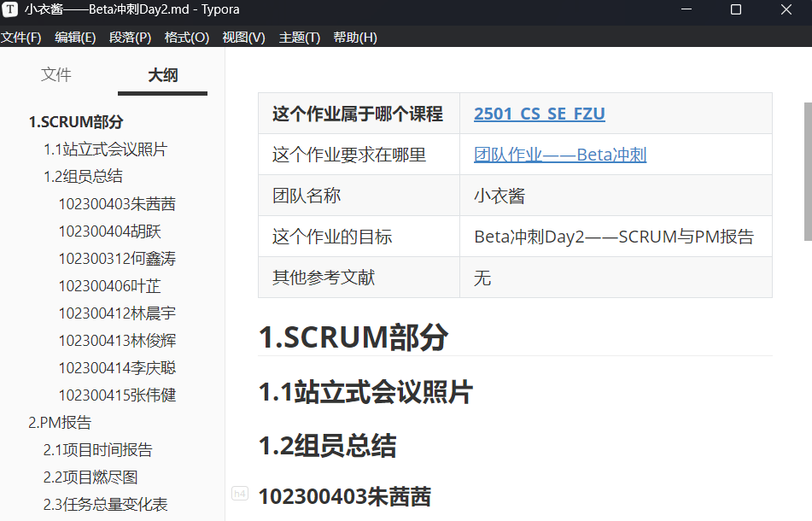Image resolution: width=812 pixels, height=521 pixels.
Task: Select outline entry 102300413林俊辉
Action: (117, 341)
